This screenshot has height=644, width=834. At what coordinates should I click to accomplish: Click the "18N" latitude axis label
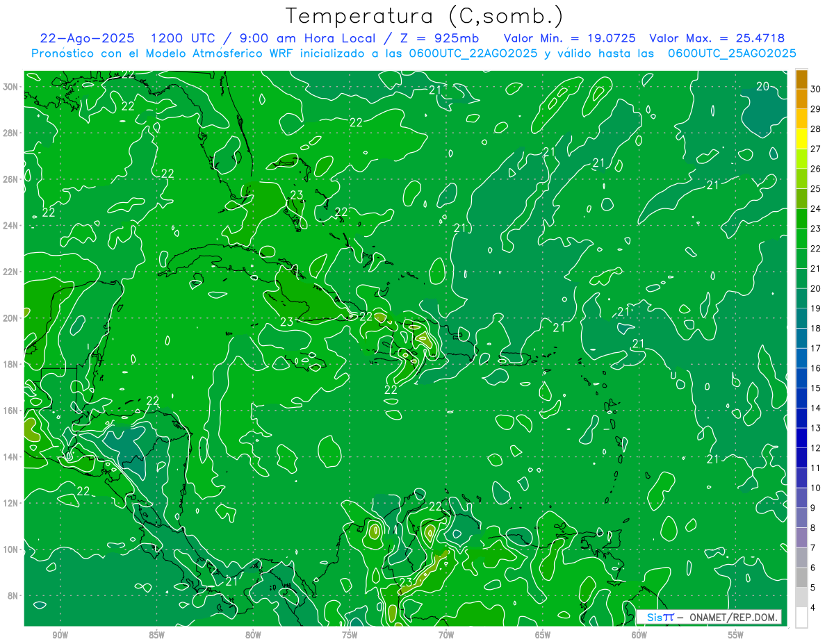(x=12, y=364)
